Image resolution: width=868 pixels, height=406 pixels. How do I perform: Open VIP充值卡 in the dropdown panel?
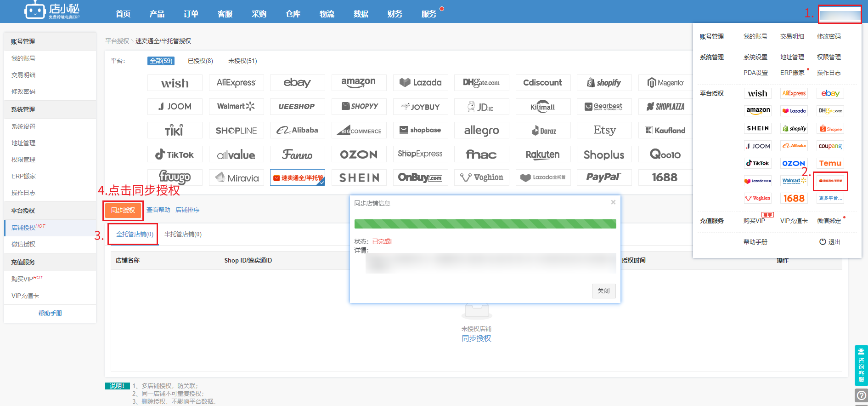coord(794,221)
